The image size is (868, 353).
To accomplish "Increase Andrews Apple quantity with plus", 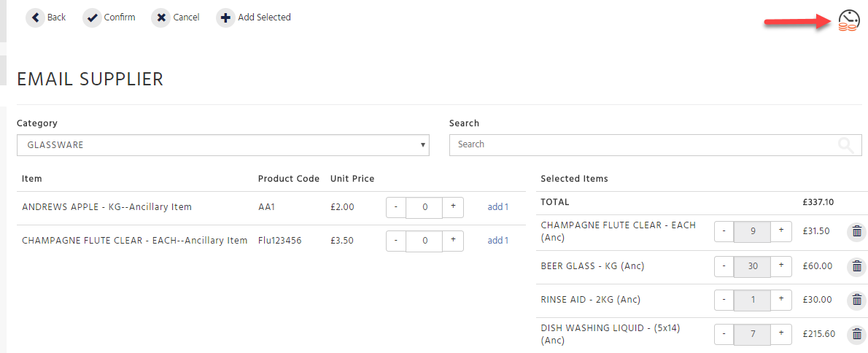I will (453, 207).
